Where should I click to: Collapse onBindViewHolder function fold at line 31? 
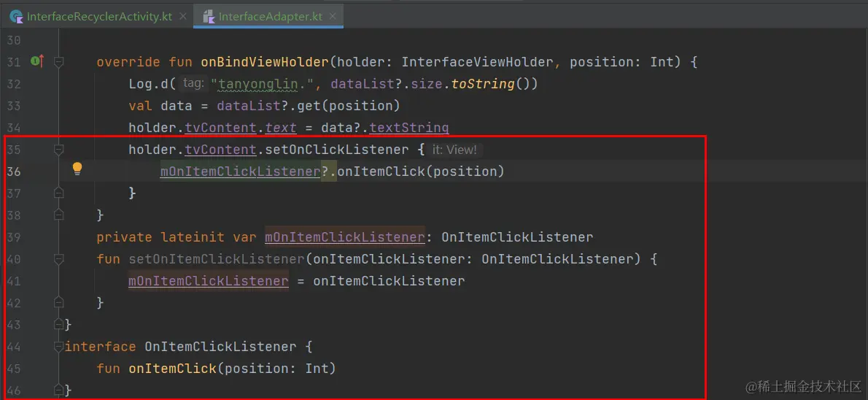59,62
